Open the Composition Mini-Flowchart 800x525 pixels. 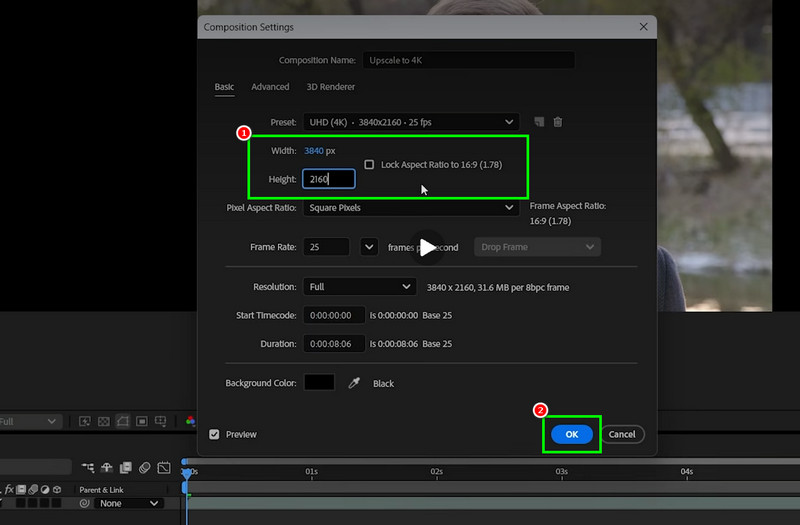point(88,467)
